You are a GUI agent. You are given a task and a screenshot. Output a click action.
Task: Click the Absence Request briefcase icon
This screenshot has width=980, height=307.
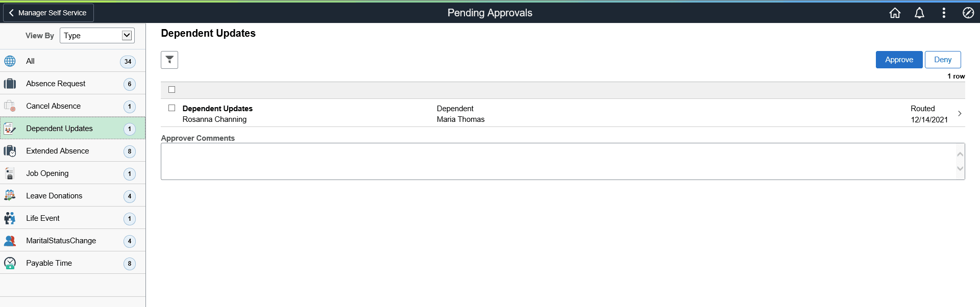coord(10,83)
